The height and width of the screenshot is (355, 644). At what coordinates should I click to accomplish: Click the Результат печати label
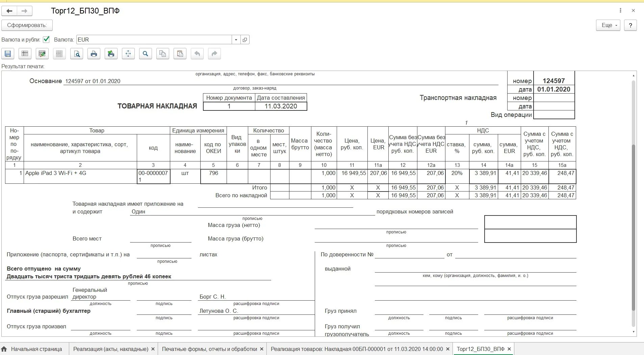(x=23, y=66)
